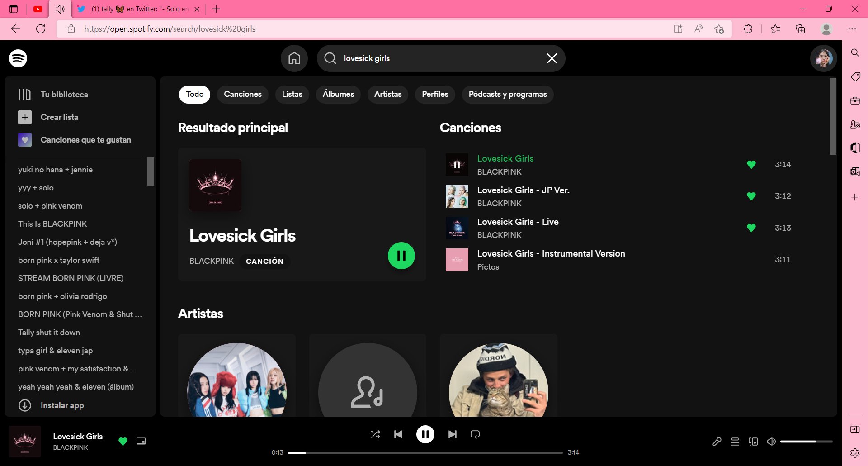Select the Todo filter tab
This screenshot has height=466, width=868.
(195, 94)
